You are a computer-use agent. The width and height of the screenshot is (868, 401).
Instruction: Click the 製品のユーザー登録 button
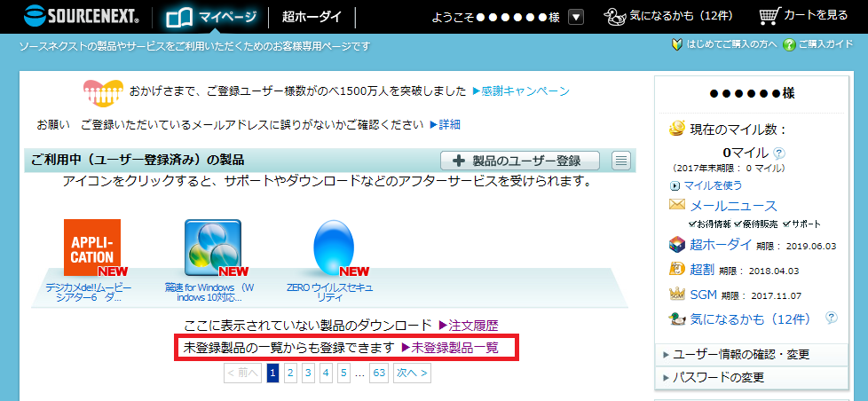(519, 161)
